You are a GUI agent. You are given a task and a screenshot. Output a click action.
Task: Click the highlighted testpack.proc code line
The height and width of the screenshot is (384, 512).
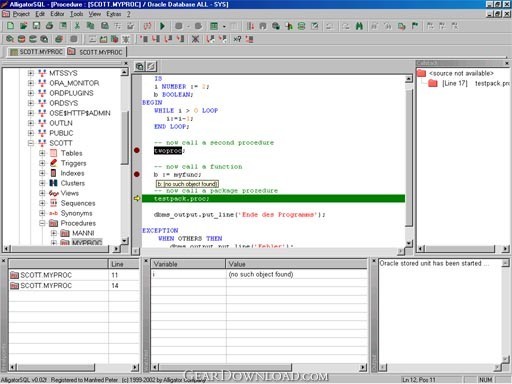pyautogui.click(x=273, y=198)
